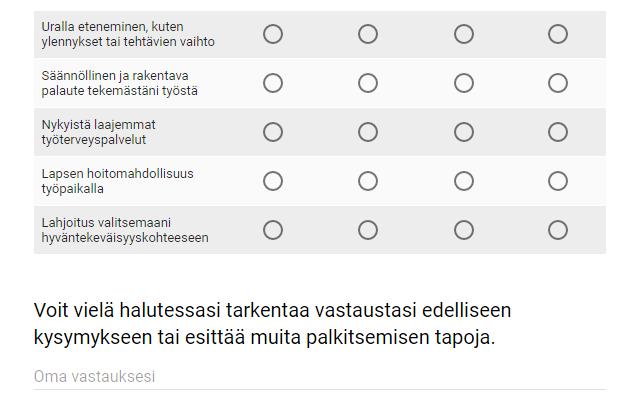Select first radio for Uralla eteneminen row
Viewport: 635px width, 401px height.
273,34
